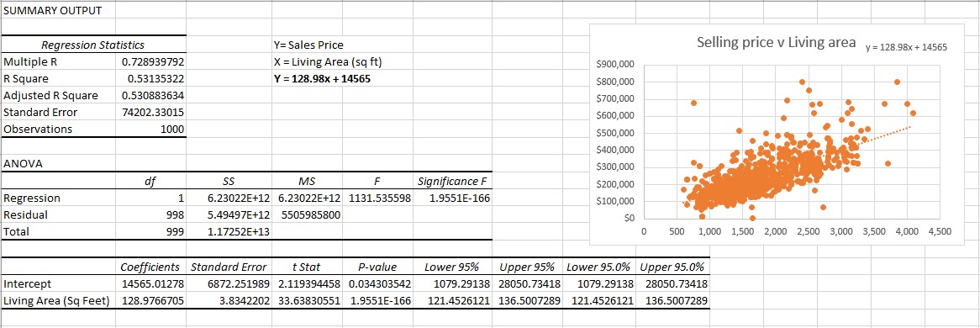Select Intercept P-value 0.034303542

pyautogui.click(x=377, y=284)
